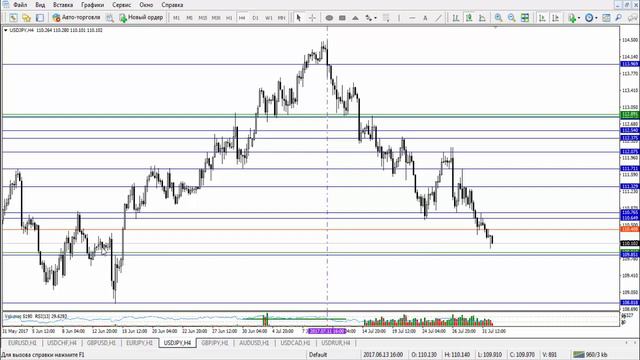Open the Справка menu

click(x=172, y=5)
